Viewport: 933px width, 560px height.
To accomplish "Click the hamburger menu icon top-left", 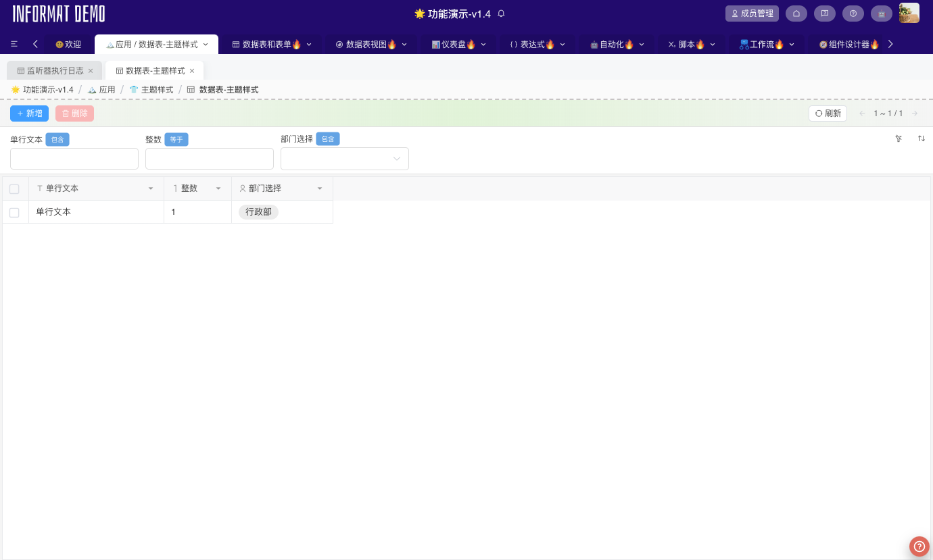I will [x=14, y=44].
